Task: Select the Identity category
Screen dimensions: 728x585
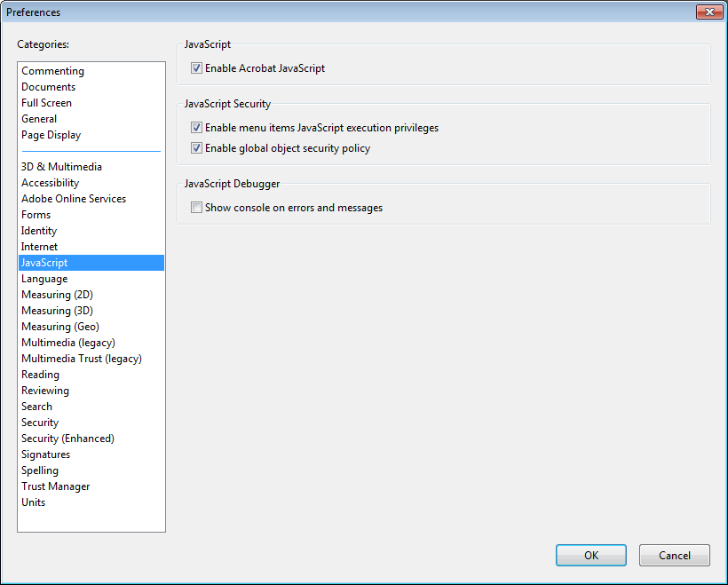Action: (x=91, y=231)
